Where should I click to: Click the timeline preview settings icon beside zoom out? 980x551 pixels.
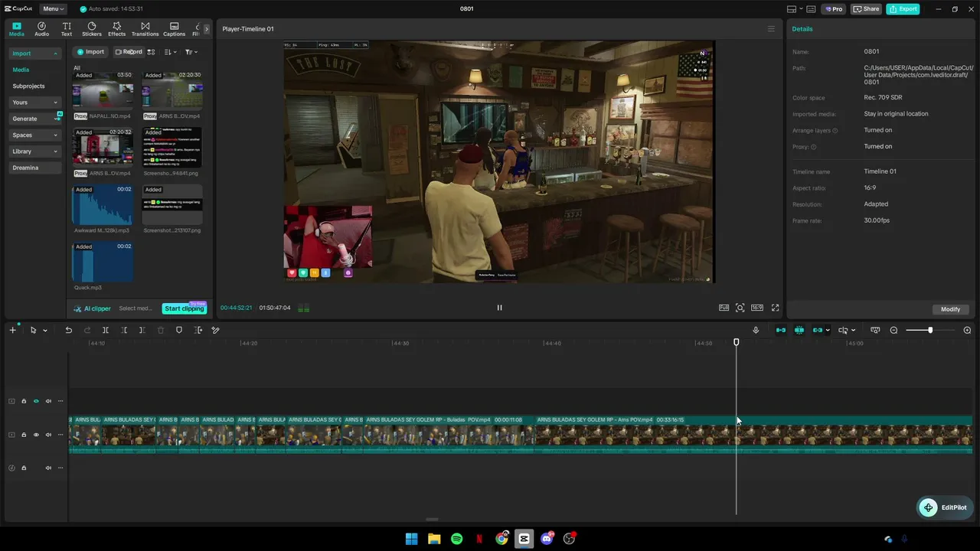(875, 330)
